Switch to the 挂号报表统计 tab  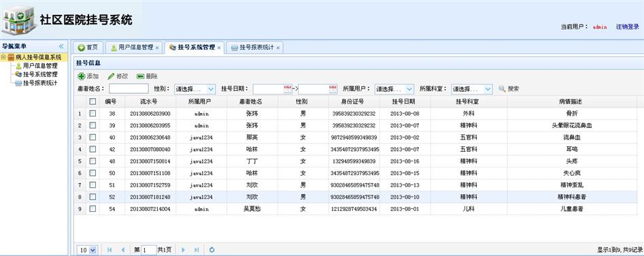pyautogui.click(x=254, y=48)
